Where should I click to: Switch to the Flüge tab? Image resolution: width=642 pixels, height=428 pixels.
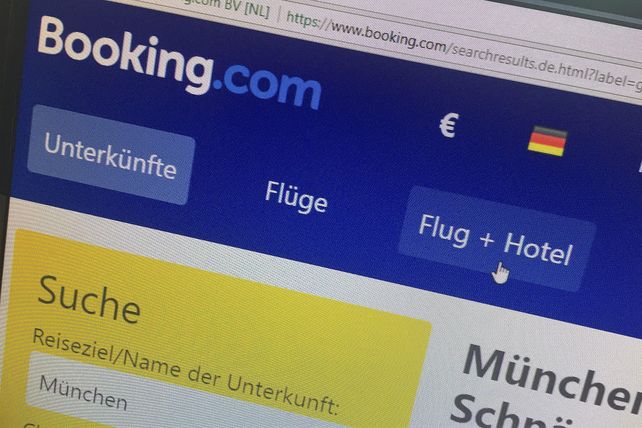(x=296, y=197)
